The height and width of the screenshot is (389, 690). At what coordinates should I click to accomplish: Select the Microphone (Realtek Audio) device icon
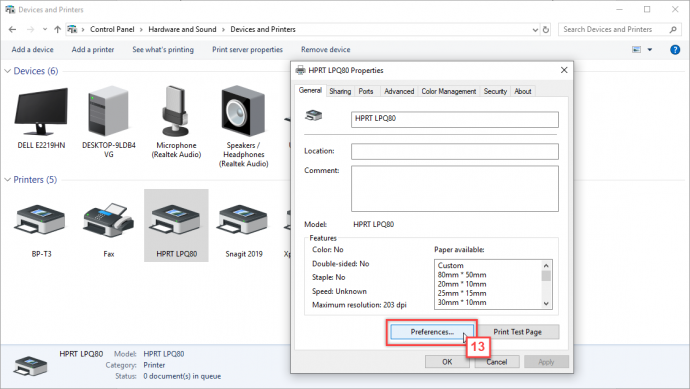click(176, 111)
